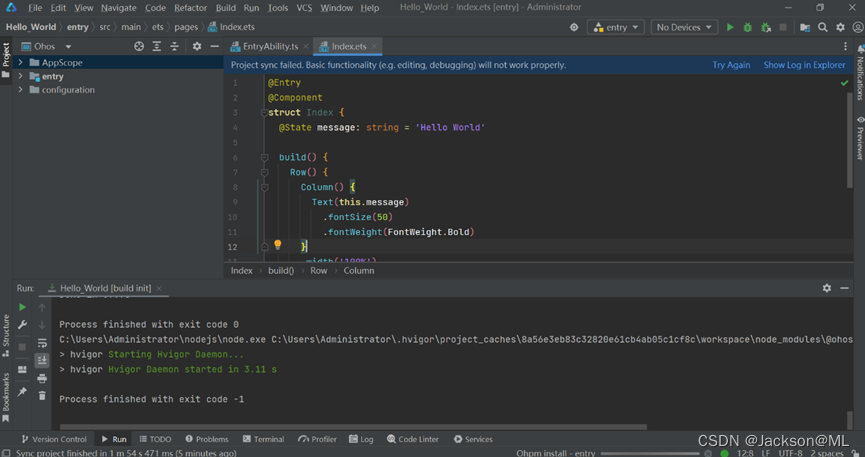Viewport: 865px width, 457px height.
Task: Open the Profiler tool window
Action: [317, 439]
